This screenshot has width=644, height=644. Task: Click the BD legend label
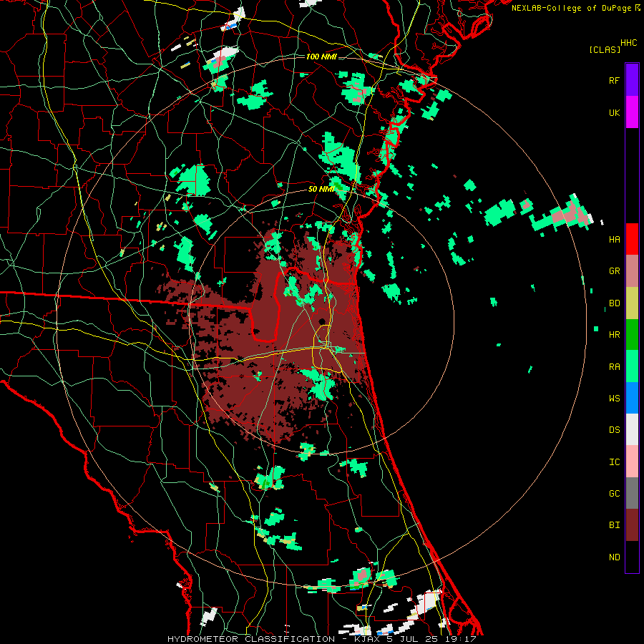coord(614,303)
